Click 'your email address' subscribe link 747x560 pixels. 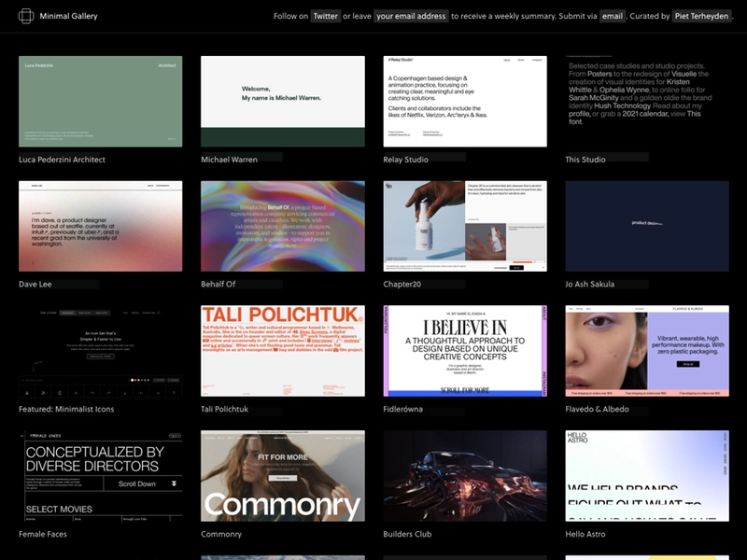pyautogui.click(x=411, y=16)
